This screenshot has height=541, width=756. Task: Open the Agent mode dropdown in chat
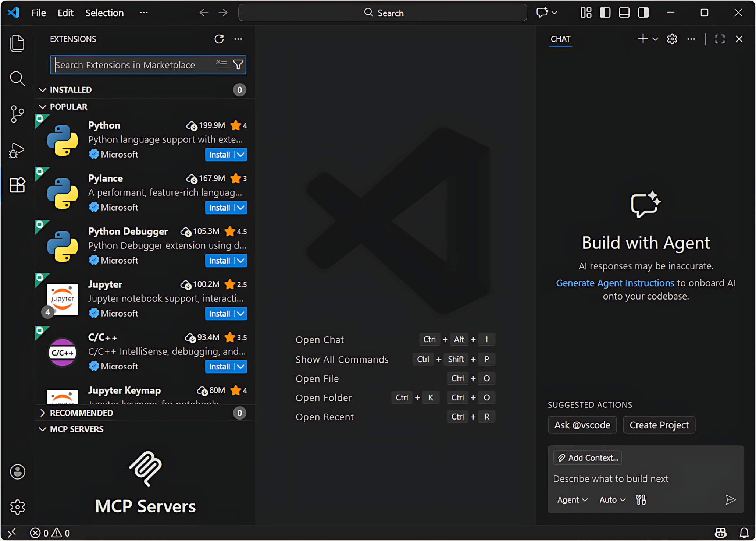point(572,500)
